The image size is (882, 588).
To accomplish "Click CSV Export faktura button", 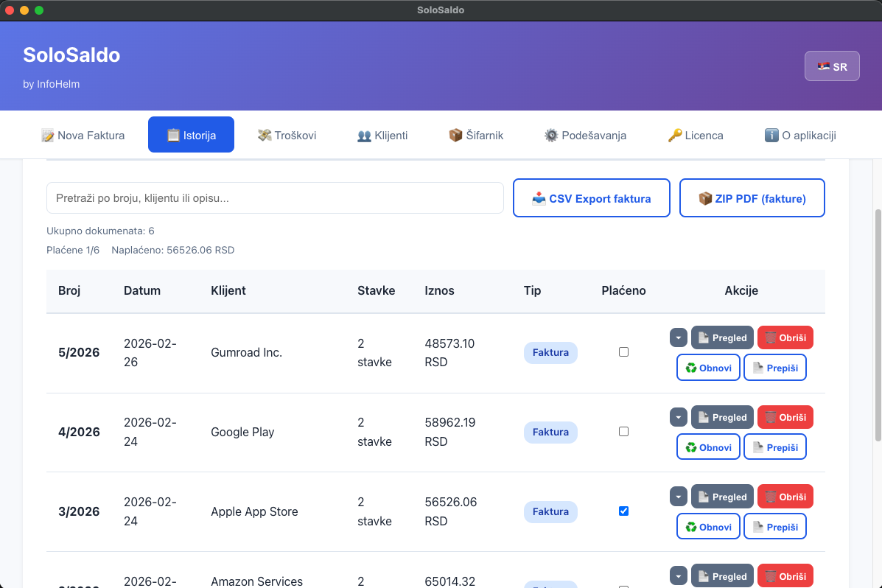I will pyautogui.click(x=591, y=198).
